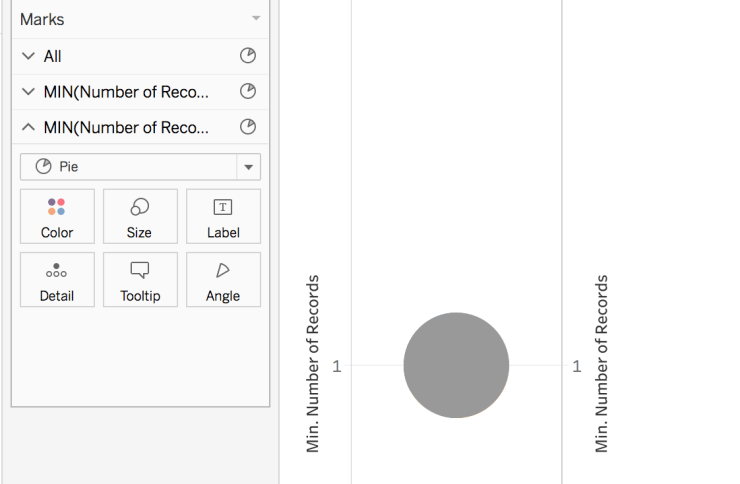Screen dimensions: 740x484
Task: Click the Detail marks button
Action: (x=57, y=280)
